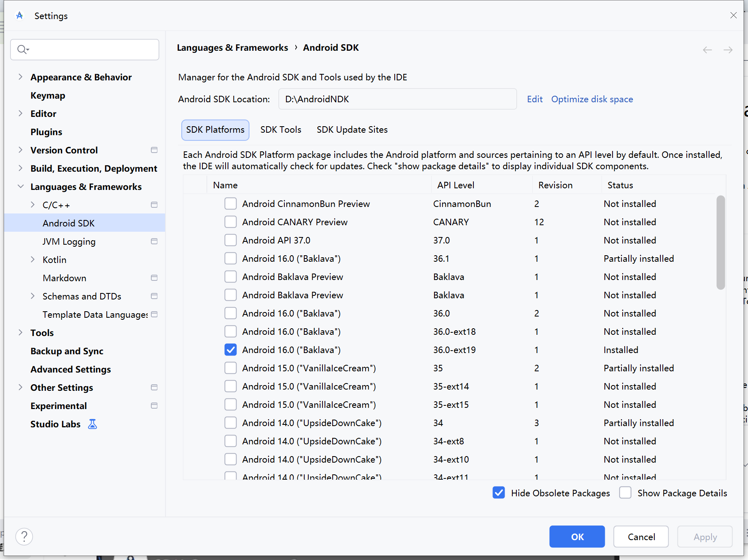Check Android CinnamonBun Preview checkbox
This screenshot has width=748, height=560.
pos(231,204)
